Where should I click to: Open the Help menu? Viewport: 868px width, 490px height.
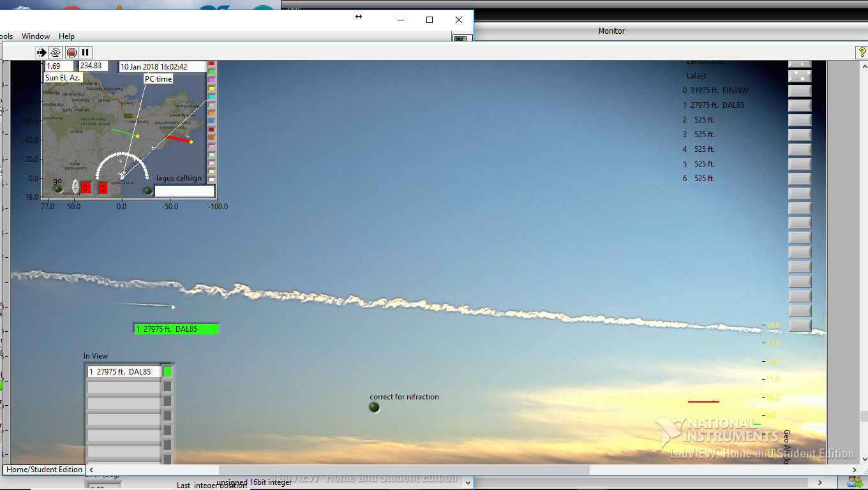pos(66,36)
